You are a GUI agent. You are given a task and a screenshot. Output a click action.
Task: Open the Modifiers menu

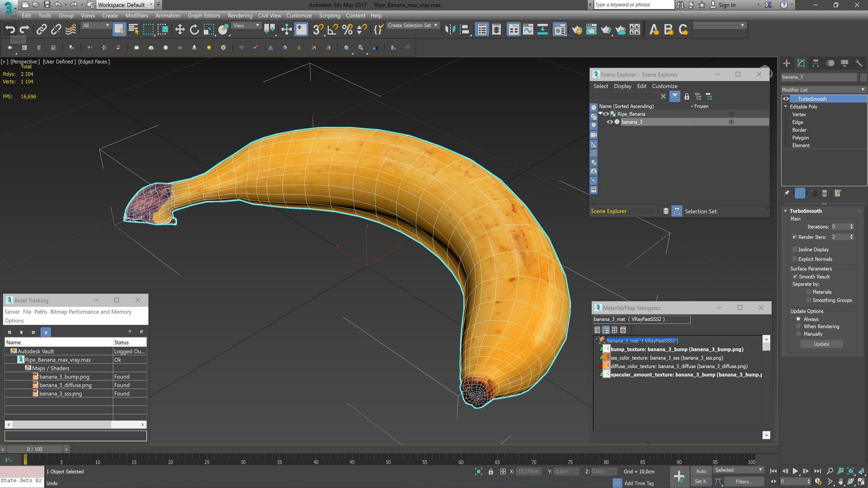[x=137, y=15]
